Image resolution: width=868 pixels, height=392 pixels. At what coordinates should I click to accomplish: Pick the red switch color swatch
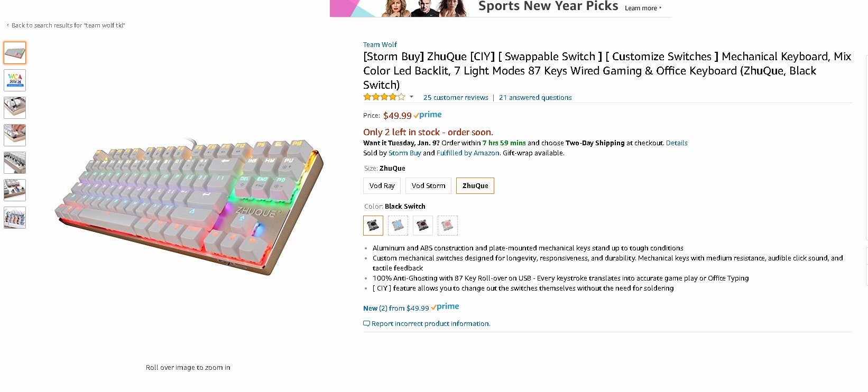tap(448, 226)
